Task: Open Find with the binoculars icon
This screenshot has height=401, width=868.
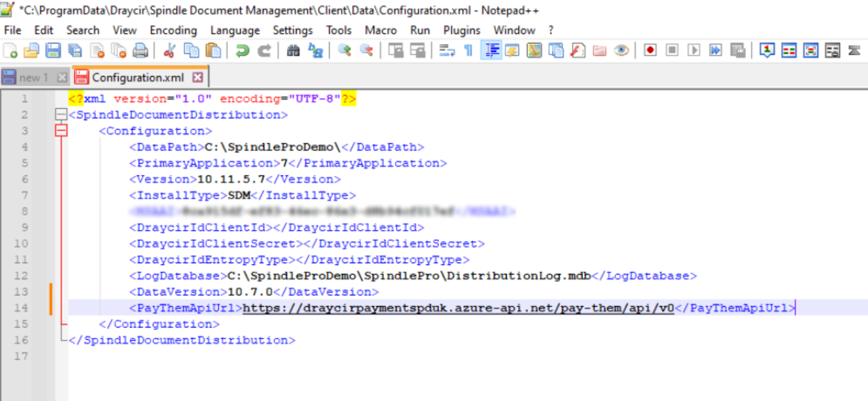Action: coord(293,50)
